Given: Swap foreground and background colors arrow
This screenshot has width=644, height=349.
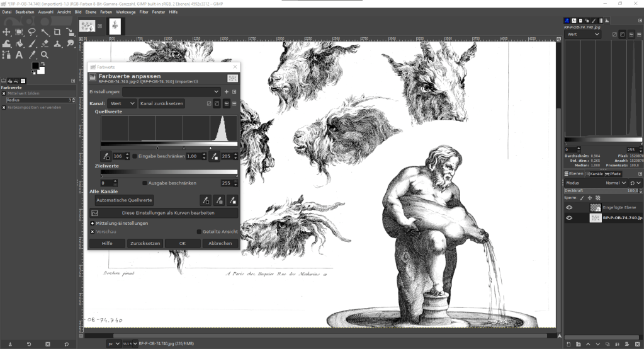Looking at the screenshot, I should tap(43, 63).
